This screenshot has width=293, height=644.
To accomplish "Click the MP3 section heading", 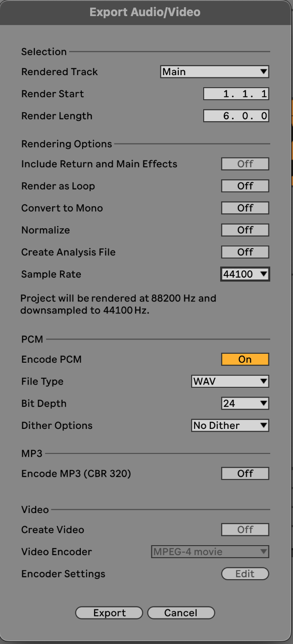I will (x=32, y=453).
